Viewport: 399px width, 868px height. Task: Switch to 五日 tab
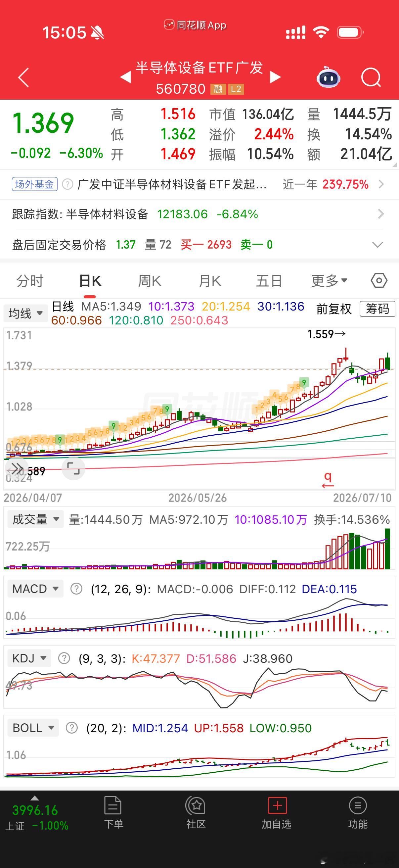(x=269, y=281)
